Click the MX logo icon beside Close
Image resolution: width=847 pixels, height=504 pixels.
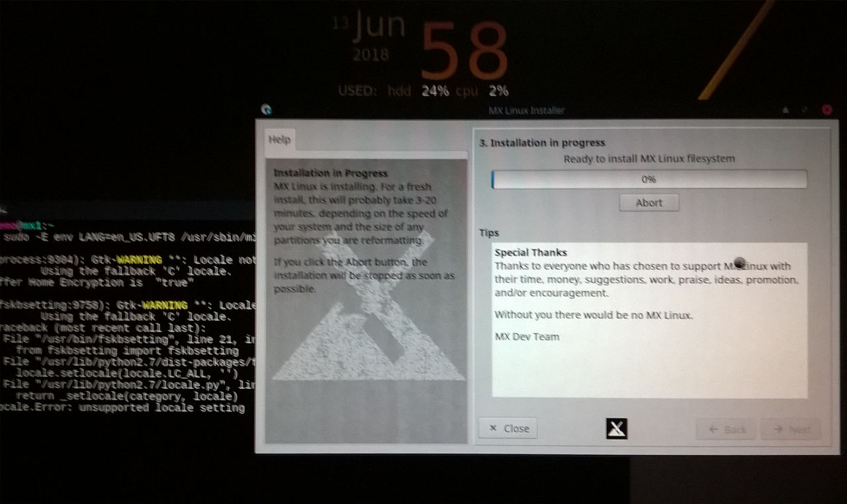pyautogui.click(x=616, y=429)
